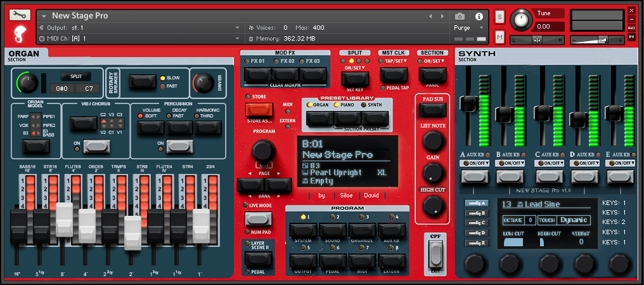This screenshot has width=644, height=285.
Task: Click the FX 01 mod effect button
Action: point(258,75)
